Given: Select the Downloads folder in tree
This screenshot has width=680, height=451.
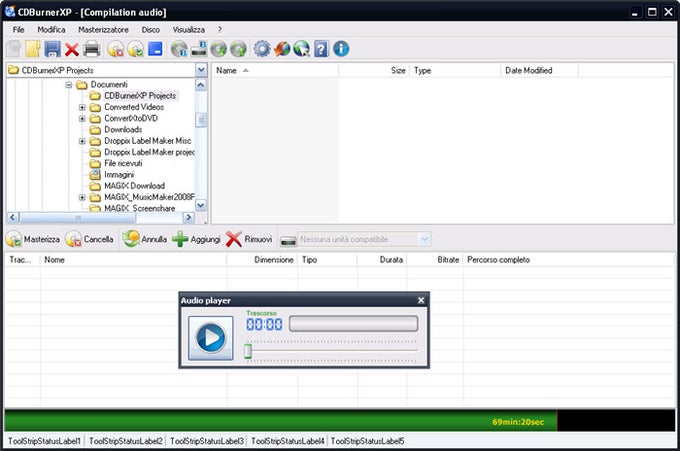Looking at the screenshot, I should (x=123, y=129).
